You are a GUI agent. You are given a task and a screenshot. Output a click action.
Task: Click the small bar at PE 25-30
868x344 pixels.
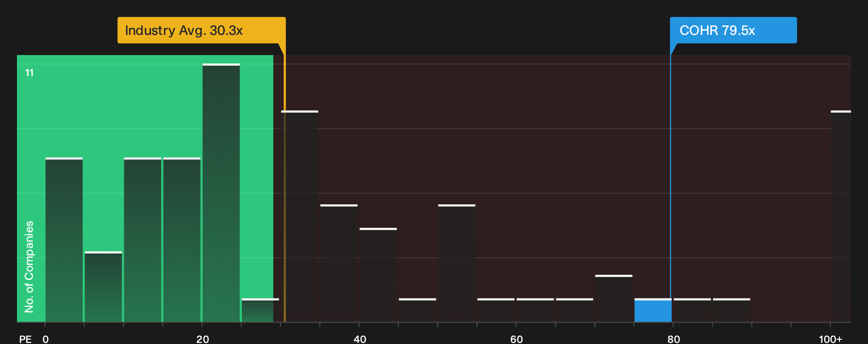[x=260, y=310]
